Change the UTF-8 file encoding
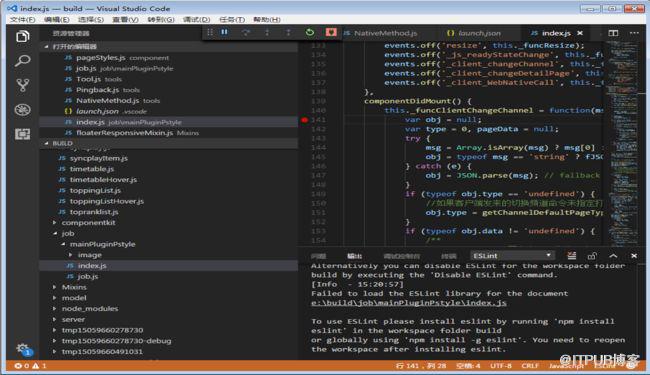Image resolution: width=650 pixels, height=375 pixels. (x=501, y=366)
